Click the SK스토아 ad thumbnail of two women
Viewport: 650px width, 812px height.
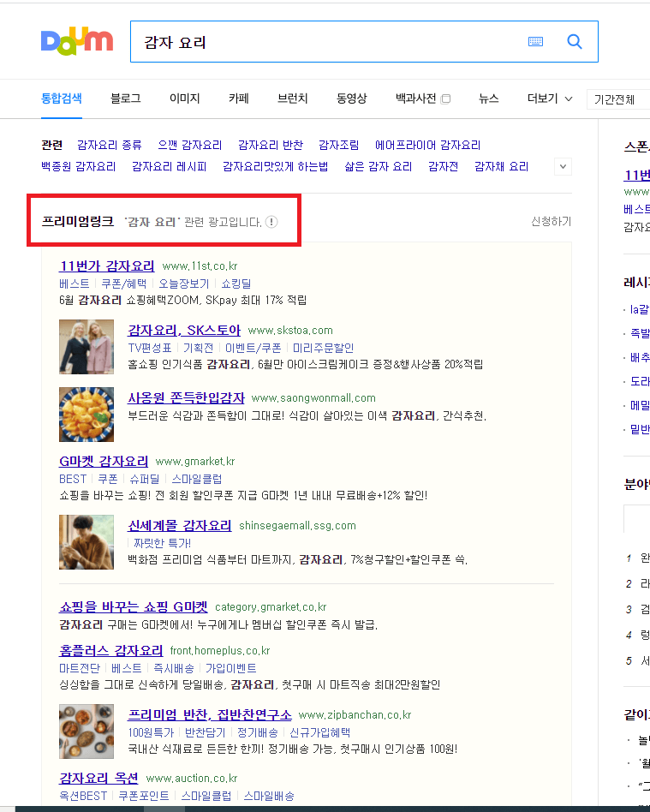86,347
